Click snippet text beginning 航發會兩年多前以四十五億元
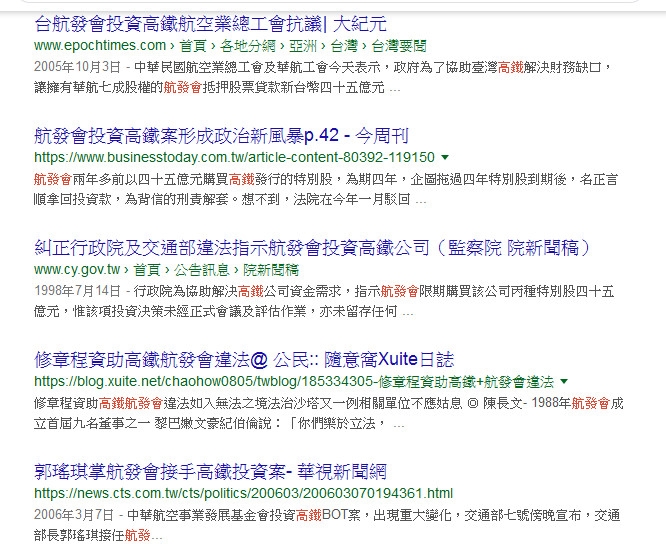 326,189
